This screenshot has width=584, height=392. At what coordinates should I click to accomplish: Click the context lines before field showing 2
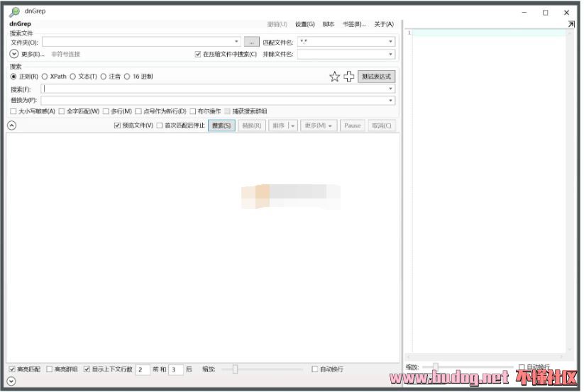click(x=143, y=371)
